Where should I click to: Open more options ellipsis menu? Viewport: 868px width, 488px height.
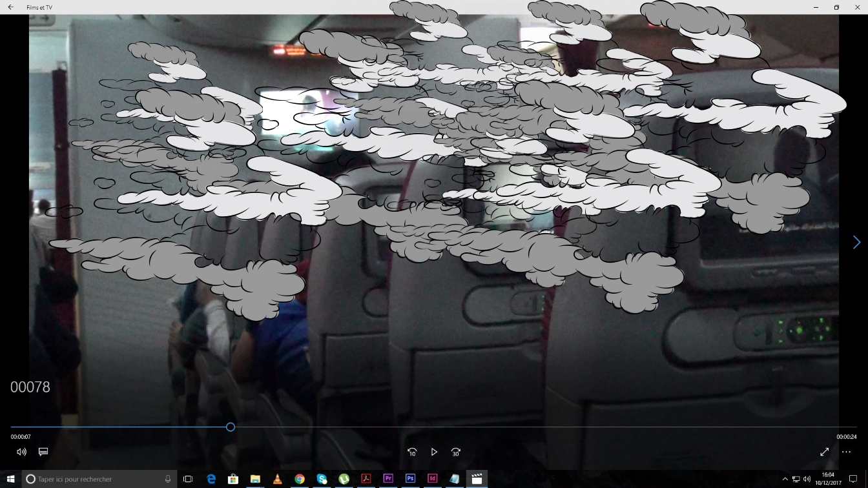(846, 452)
